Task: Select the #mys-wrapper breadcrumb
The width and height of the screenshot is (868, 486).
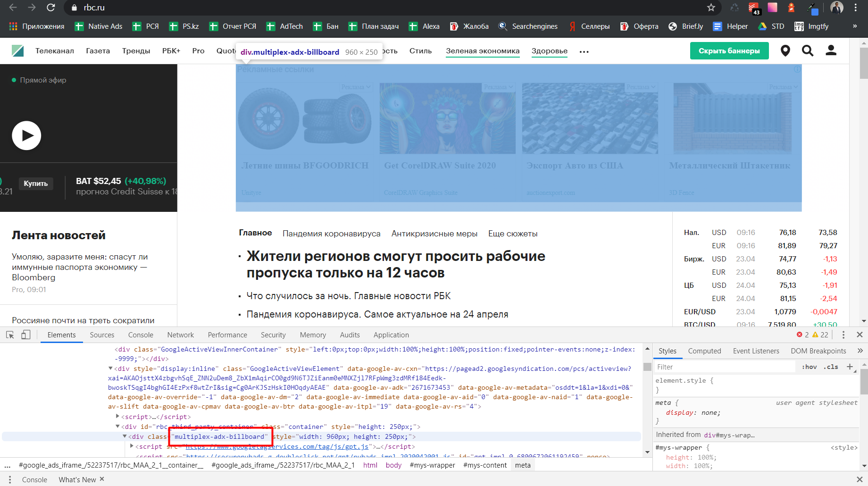Action: pos(432,465)
